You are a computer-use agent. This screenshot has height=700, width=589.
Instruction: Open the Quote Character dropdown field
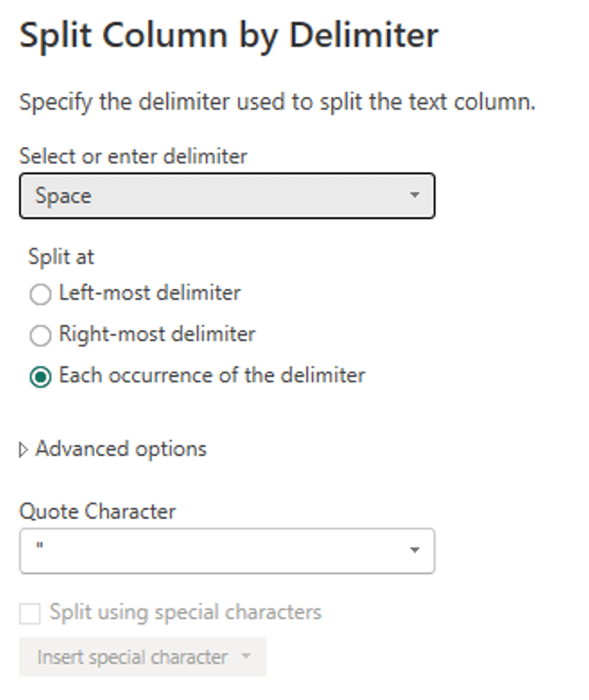[x=227, y=551]
